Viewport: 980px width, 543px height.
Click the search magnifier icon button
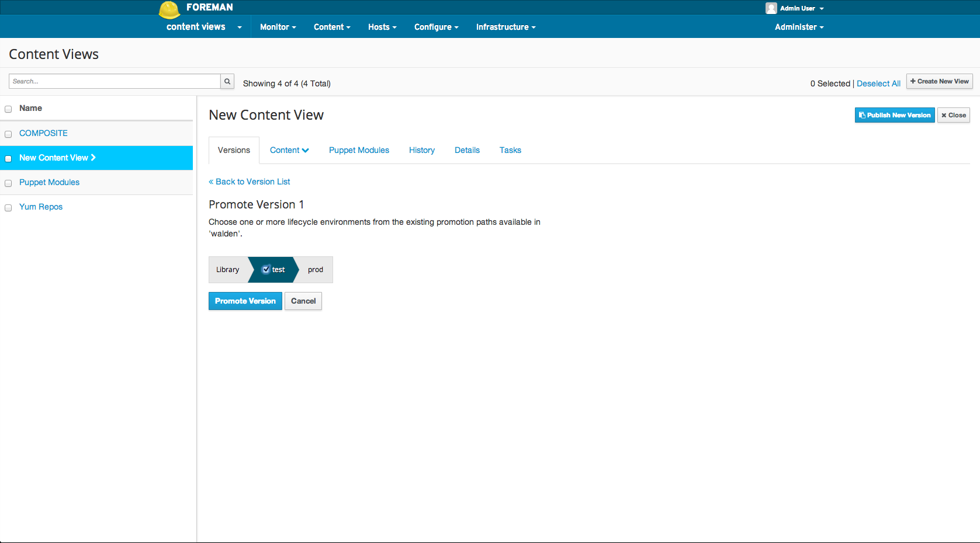pos(227,82)
